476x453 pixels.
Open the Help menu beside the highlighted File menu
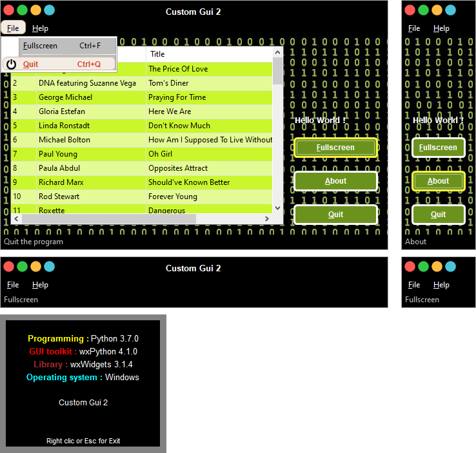click(x=40, y=28)
